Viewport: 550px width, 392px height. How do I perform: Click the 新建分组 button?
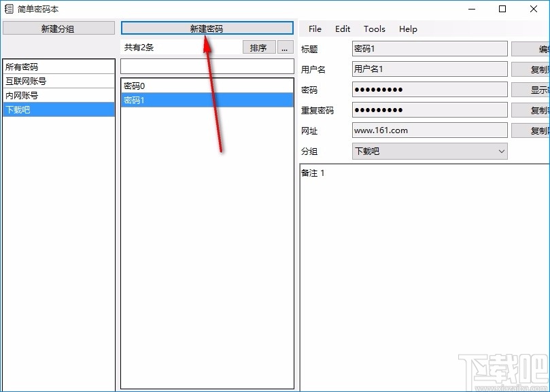(x=58, y=28)
